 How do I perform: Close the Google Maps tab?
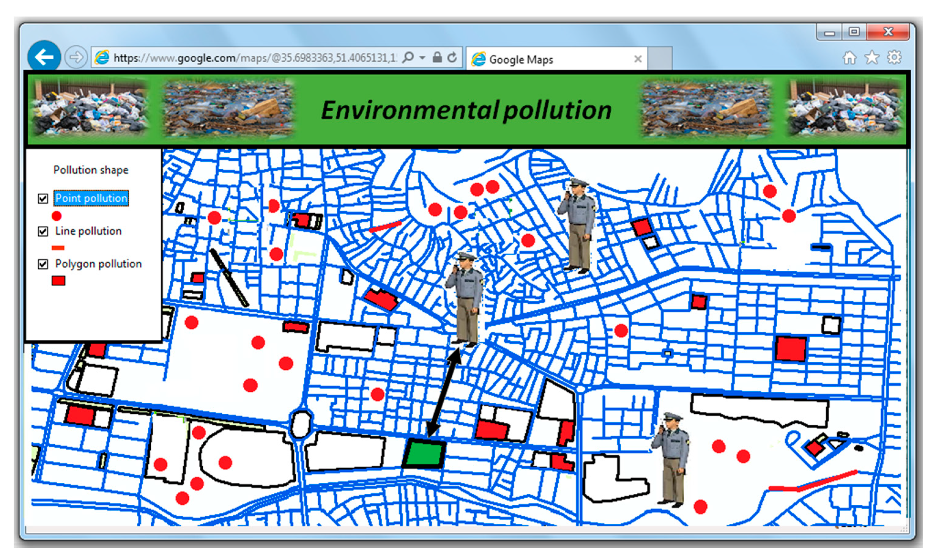pos(638,59)
